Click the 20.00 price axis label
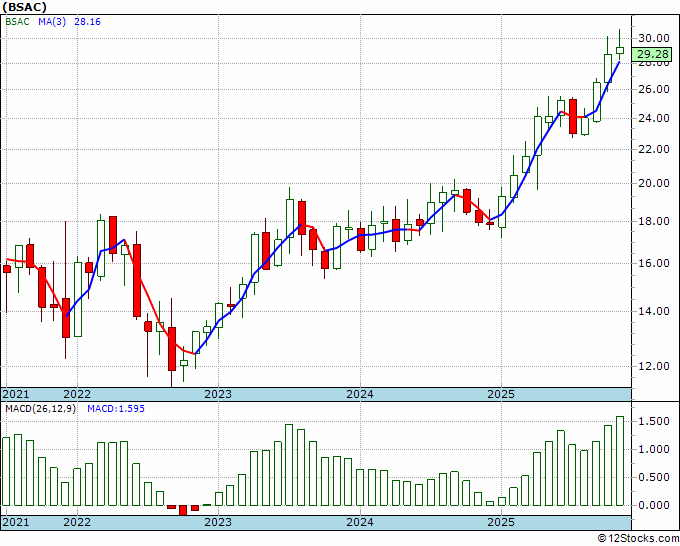The height and width of the screenshot is (546, 680). [x=654, y=183]
